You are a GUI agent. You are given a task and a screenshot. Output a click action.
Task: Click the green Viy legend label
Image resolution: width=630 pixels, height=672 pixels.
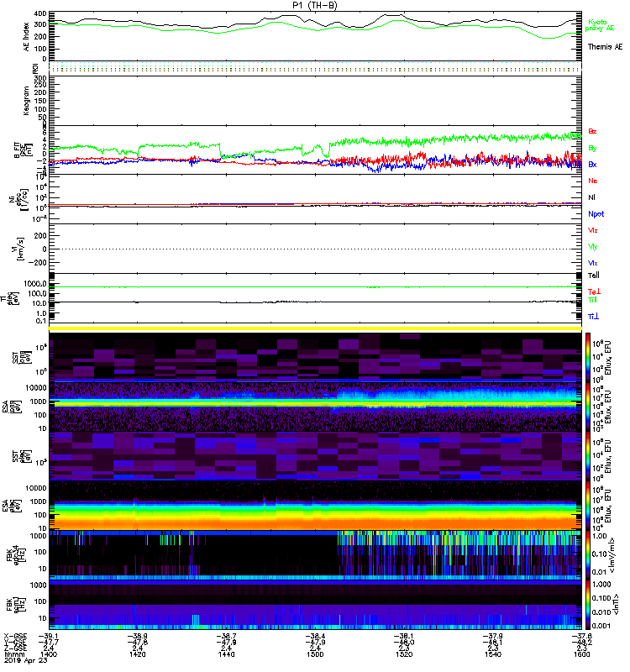(x=593, y=247)
